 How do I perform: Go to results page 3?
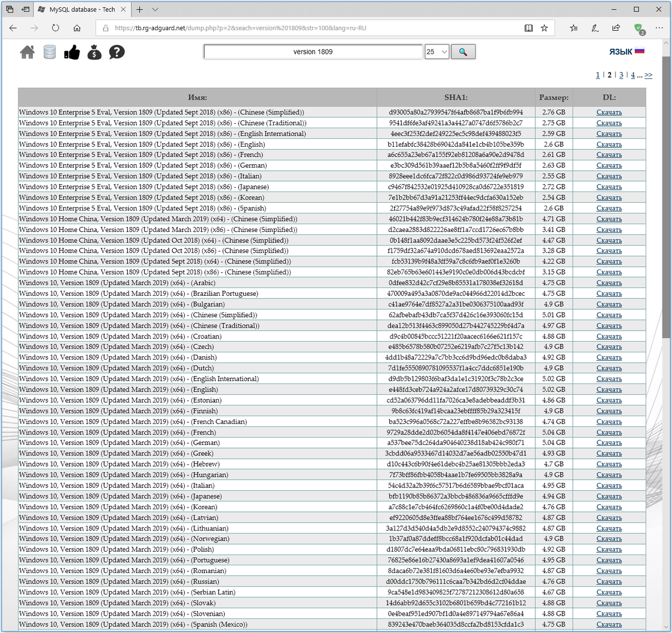[621, 75]
